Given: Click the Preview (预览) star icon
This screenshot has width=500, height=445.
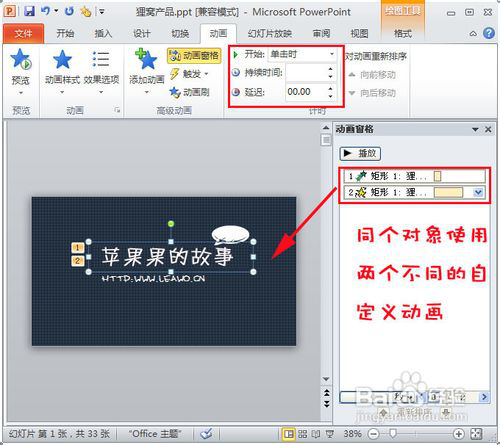Looking at the screenshot, I should point(21,59).
